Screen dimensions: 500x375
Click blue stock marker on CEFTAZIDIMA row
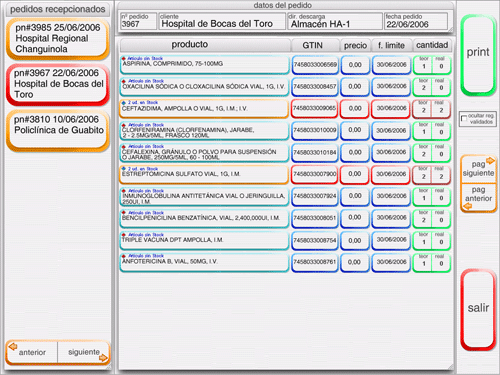[x=124, y=103]
